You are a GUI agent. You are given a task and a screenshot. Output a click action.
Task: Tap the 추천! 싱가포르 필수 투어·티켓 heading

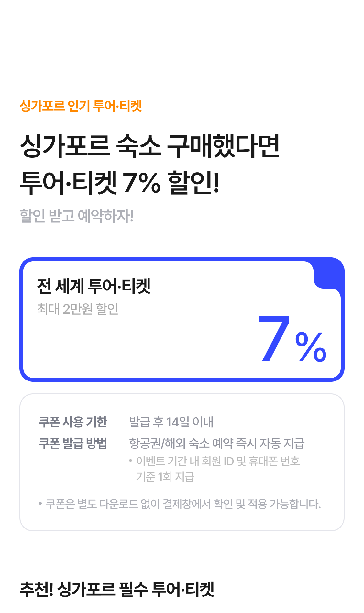pyautogui.click(x=117, y=589)
